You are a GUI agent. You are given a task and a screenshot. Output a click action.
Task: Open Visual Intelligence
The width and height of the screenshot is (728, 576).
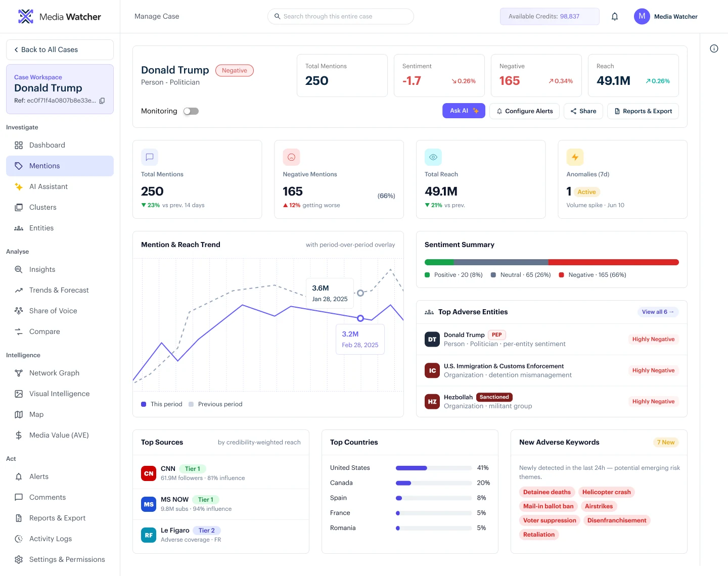point(60,394)
